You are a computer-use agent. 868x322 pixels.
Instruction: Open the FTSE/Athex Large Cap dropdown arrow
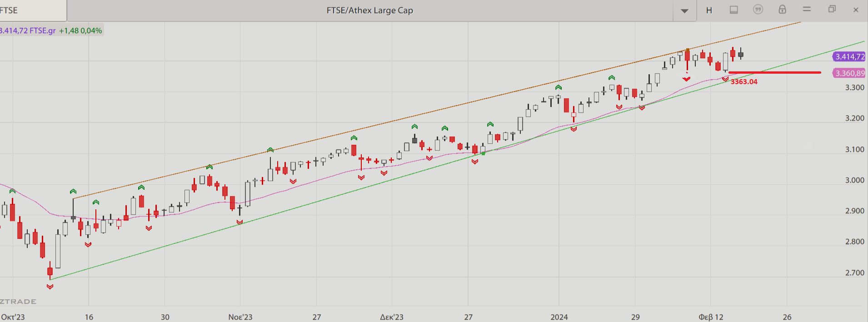(684, 11)
